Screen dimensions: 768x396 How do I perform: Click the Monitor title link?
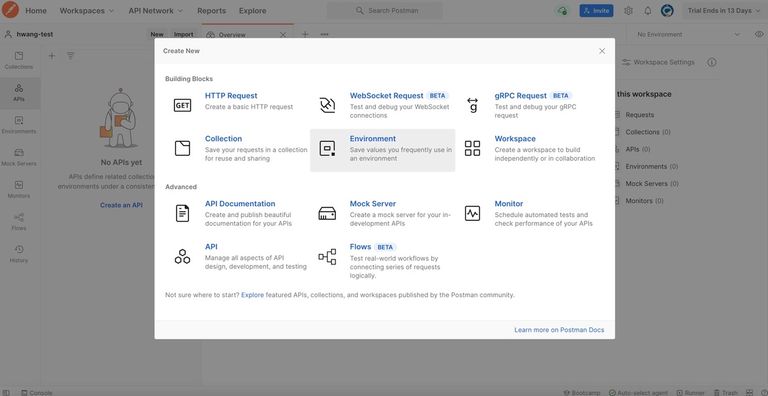click(508, 203)
